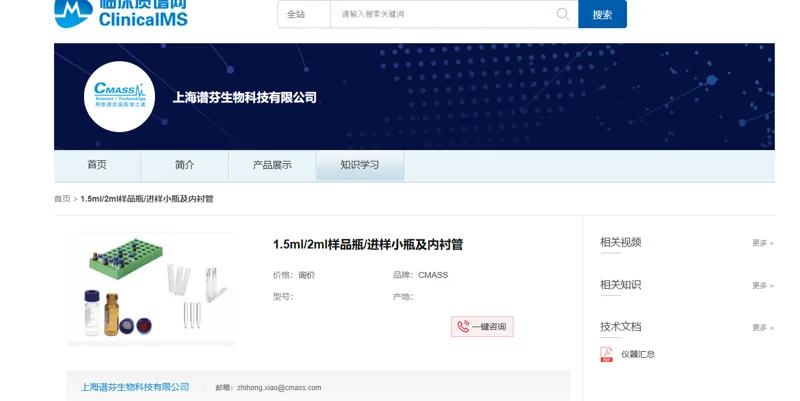
Task: Click the 价格：询价 text
Action: coord(294,275)
